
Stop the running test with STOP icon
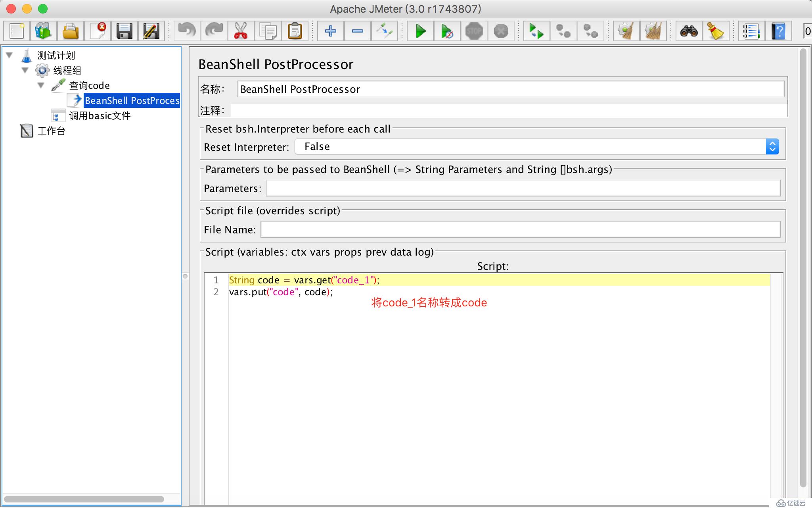click(x=474, y=31)
